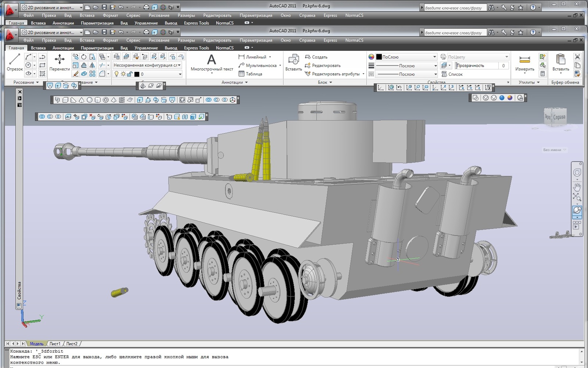Image resolution: width=588 pixels, height=368 pixels.
Task: Click the object color wheel icon
Action: pos(371,57)
